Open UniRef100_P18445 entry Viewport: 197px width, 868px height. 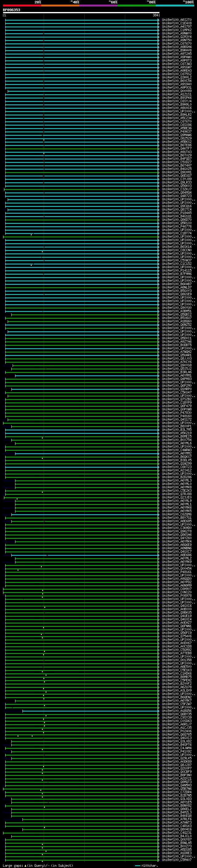coord(177,213)
